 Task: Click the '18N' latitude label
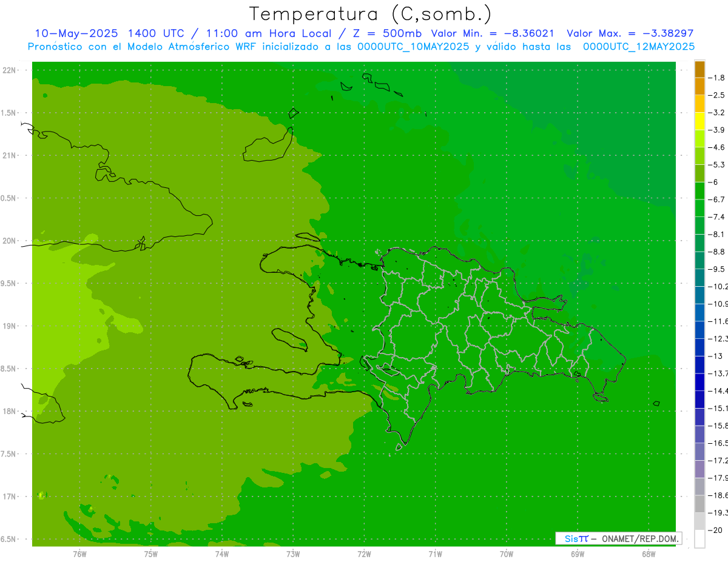tap(9, 412)
